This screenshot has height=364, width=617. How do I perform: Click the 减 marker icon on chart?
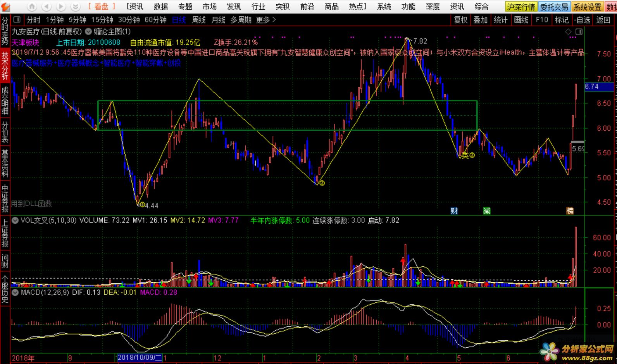pyautogui.click(x=487, y=211)
